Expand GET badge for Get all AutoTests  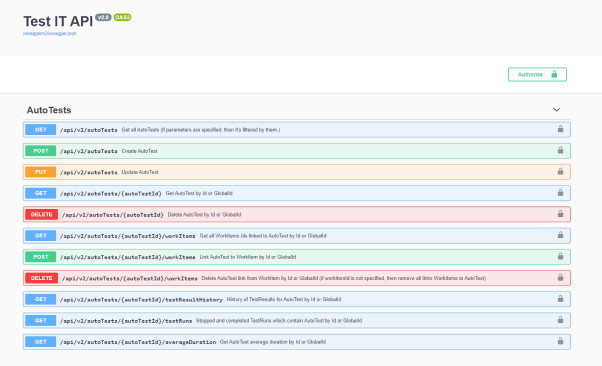tap(41, 130)
